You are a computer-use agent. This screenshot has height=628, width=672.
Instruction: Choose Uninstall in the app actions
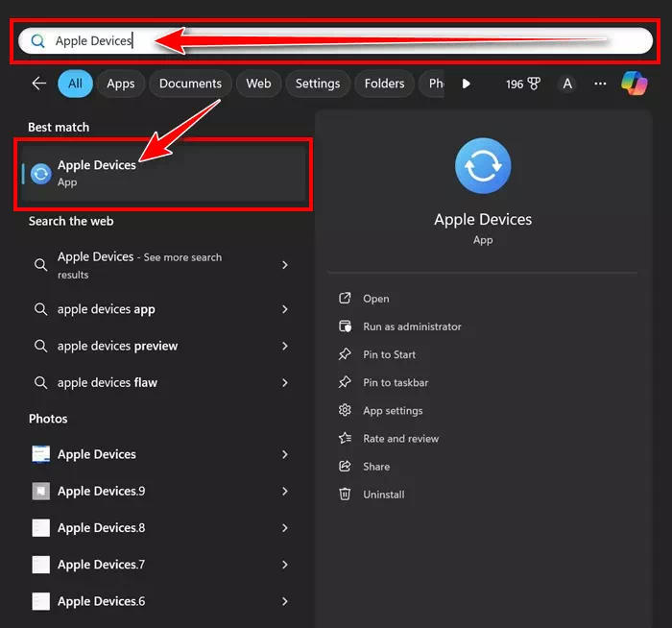point(384,495)
